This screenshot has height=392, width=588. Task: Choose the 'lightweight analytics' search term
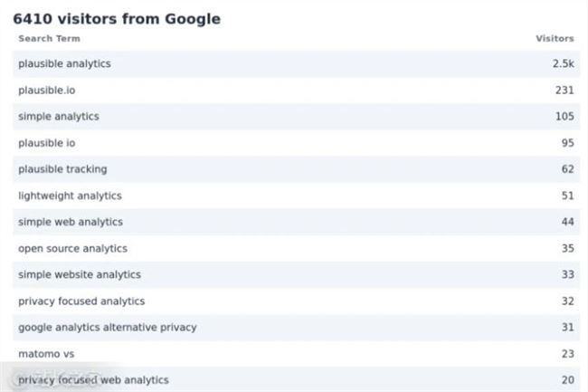(71, 196)
